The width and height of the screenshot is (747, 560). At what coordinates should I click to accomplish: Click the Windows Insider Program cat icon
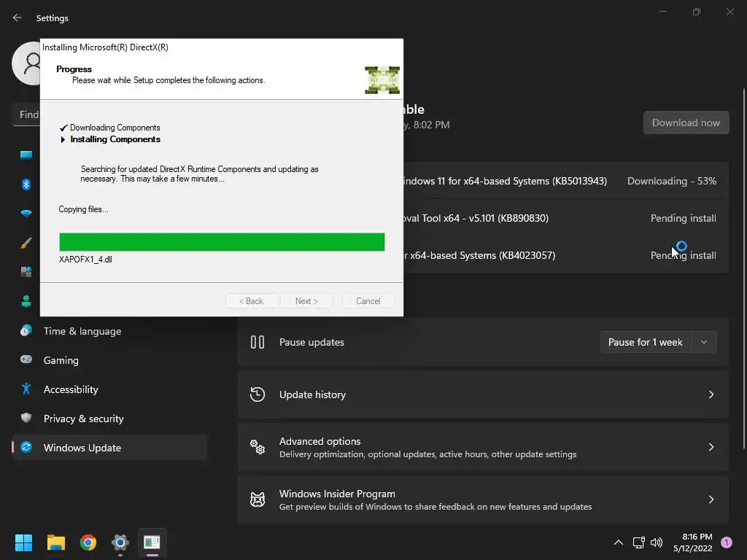(x=258, y=499)
